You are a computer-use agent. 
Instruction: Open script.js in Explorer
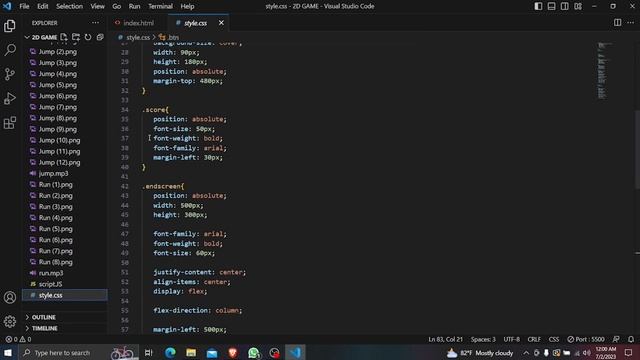click(x=51, y=284)
